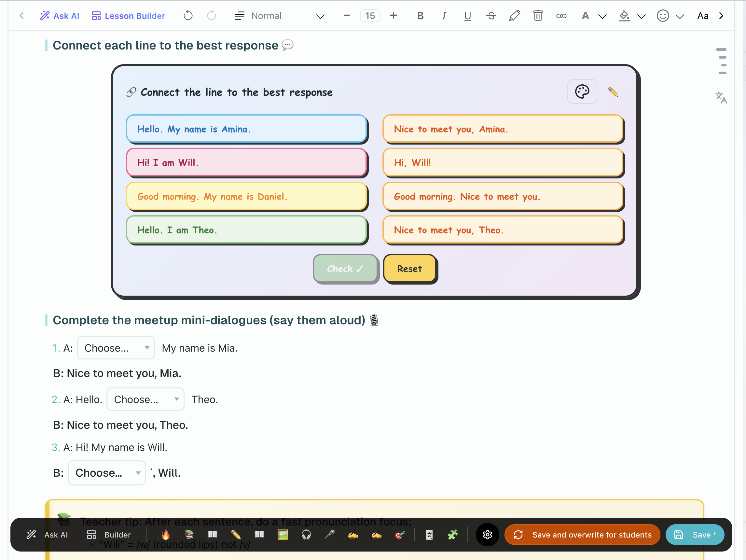The height and width of the screenshot is (560, 746).
Task: Decrease font size with minus button
Action: pos(347,16)
